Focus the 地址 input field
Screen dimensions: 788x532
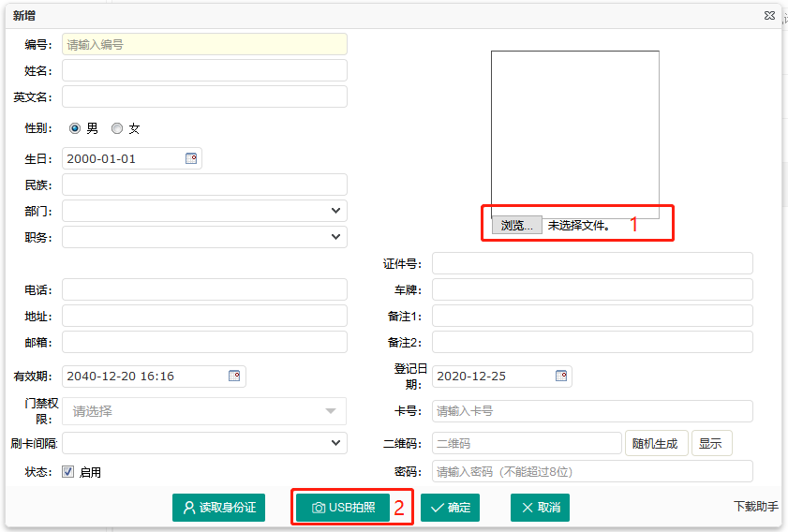tap(204, 316)
